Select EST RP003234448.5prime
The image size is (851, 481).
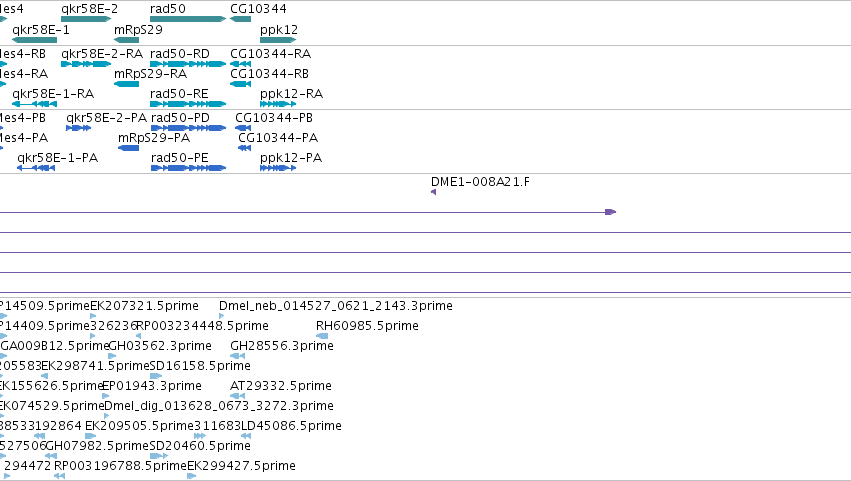pyautogui.click(x=138, y=336)
